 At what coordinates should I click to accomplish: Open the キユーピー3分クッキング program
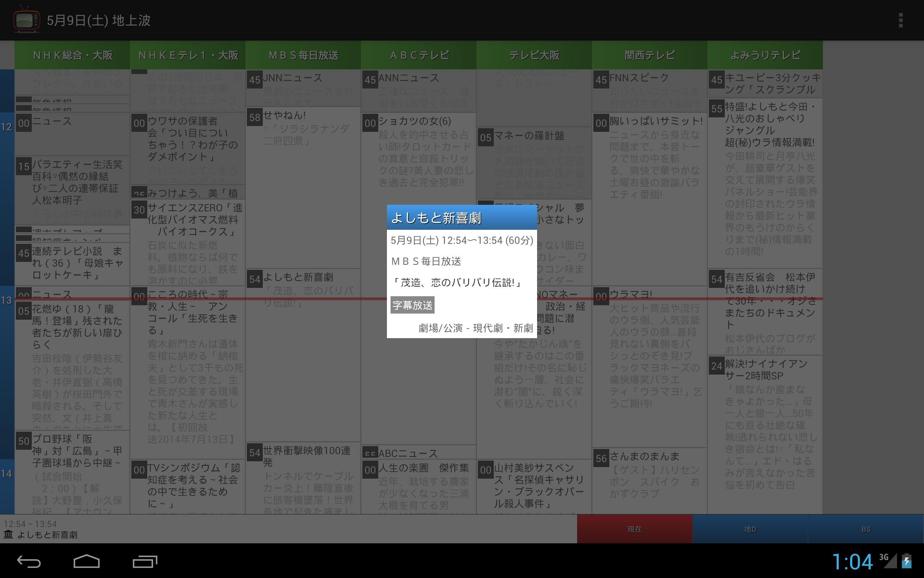(x=765, y=84)
